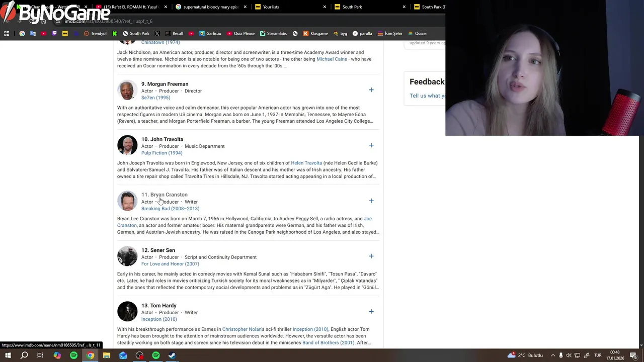Open the Streamlabs bookmark

coord(273,33)
